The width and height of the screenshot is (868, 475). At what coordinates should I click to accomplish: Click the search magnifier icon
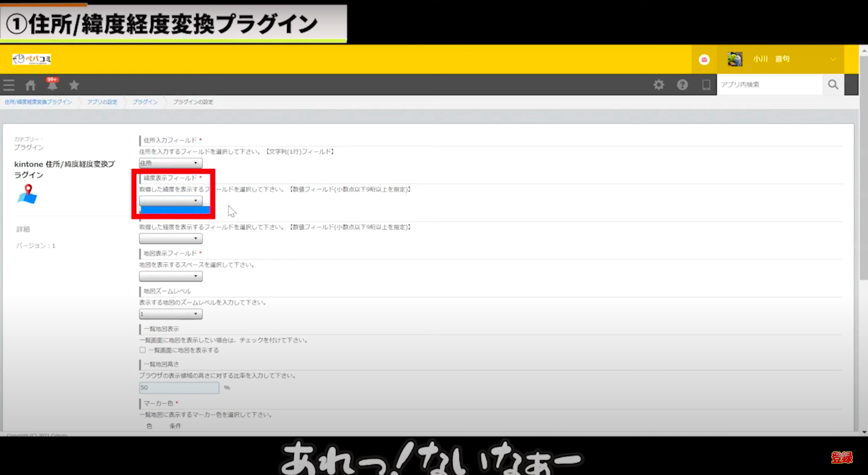pyautogui.click(x=833, y=85)
